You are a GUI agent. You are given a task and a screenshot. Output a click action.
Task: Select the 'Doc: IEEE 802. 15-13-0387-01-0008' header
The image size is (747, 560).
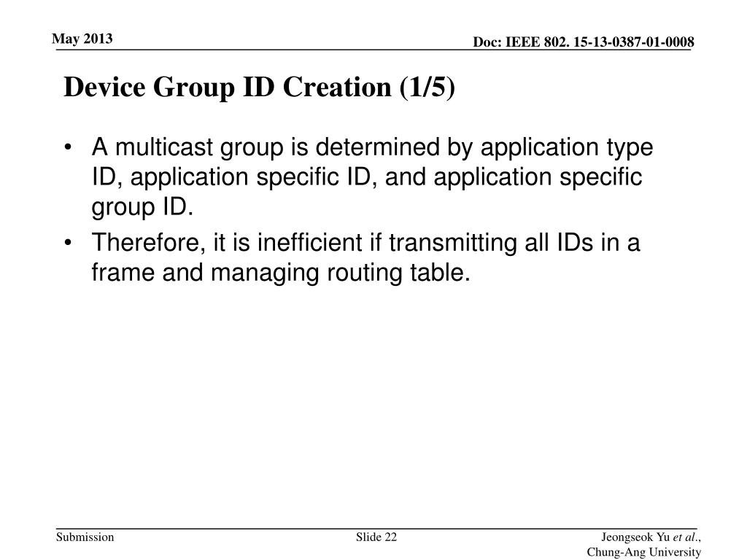click(583, 42)
